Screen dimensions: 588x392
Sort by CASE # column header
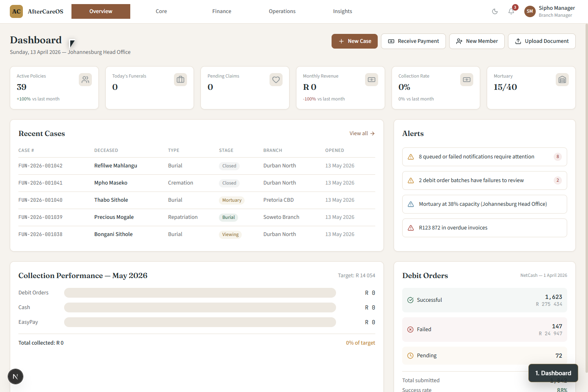(x=26, y=150)
